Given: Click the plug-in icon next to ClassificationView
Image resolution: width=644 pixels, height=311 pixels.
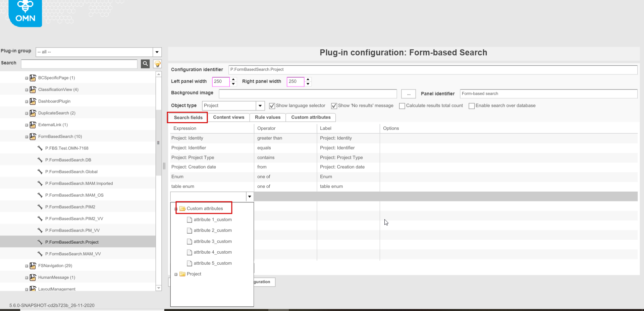Looking at the screenshot, I should (33, 89).
